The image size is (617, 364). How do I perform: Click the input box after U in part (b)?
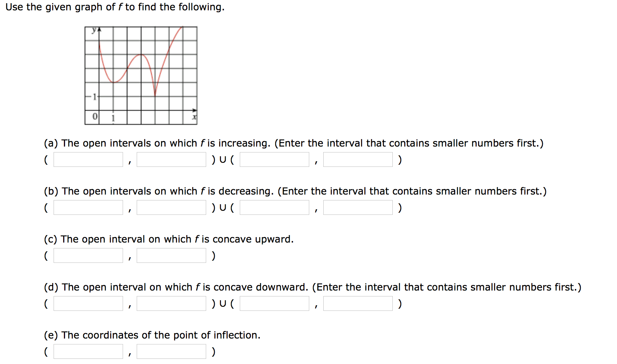pyautogui.click(x=274, y=207)
